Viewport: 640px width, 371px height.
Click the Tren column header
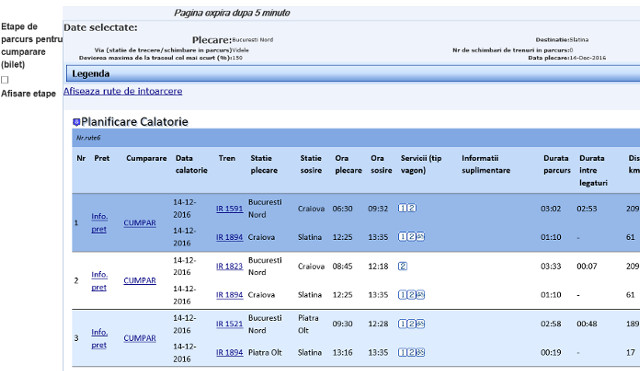pyautogui.click(x=227, y=158)
